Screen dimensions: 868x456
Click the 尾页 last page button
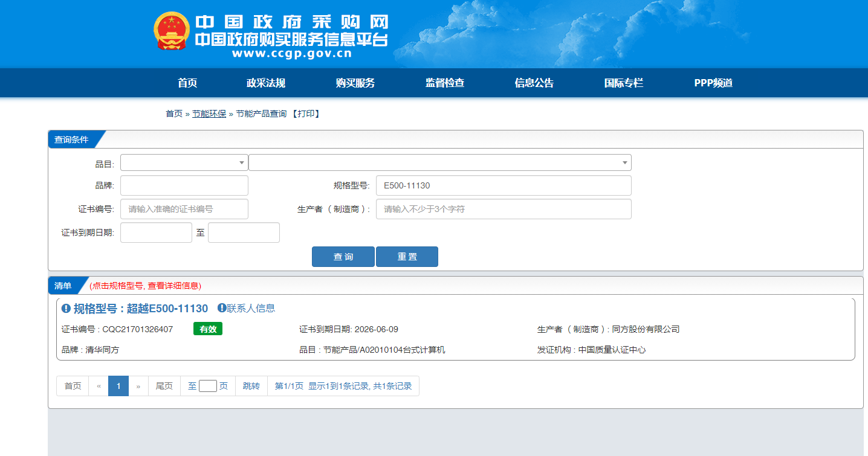click(164, 386)
